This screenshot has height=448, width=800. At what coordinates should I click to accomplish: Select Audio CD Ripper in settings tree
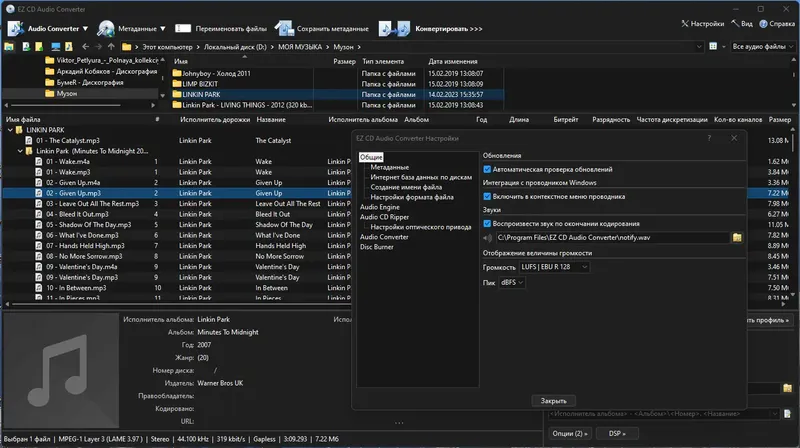point(385,216)
